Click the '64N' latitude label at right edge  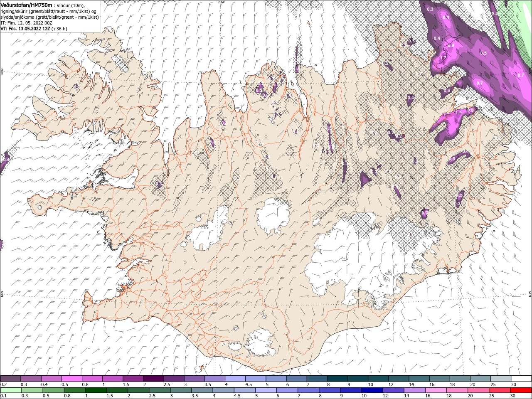530,293
